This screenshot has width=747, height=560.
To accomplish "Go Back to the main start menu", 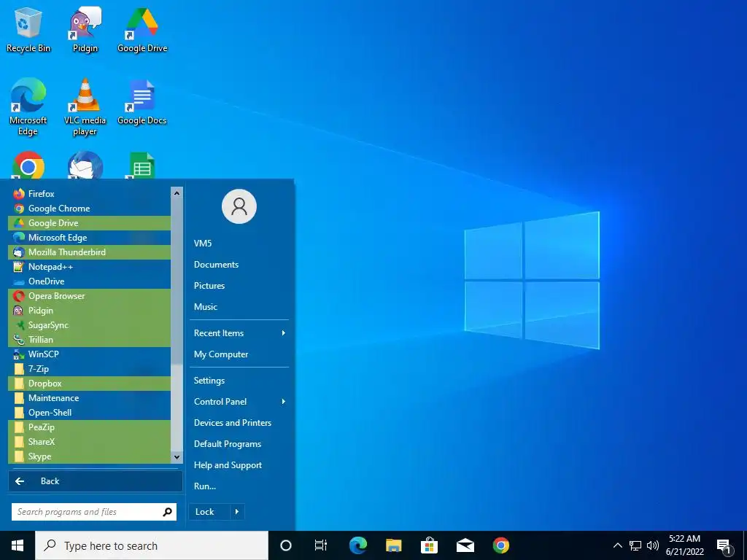I will [96, 481].
